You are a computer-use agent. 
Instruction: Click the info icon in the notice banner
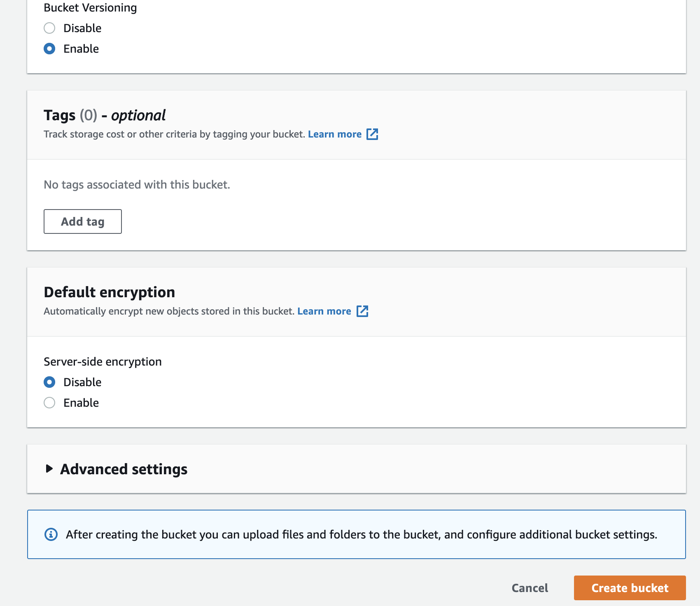[51, 534]
